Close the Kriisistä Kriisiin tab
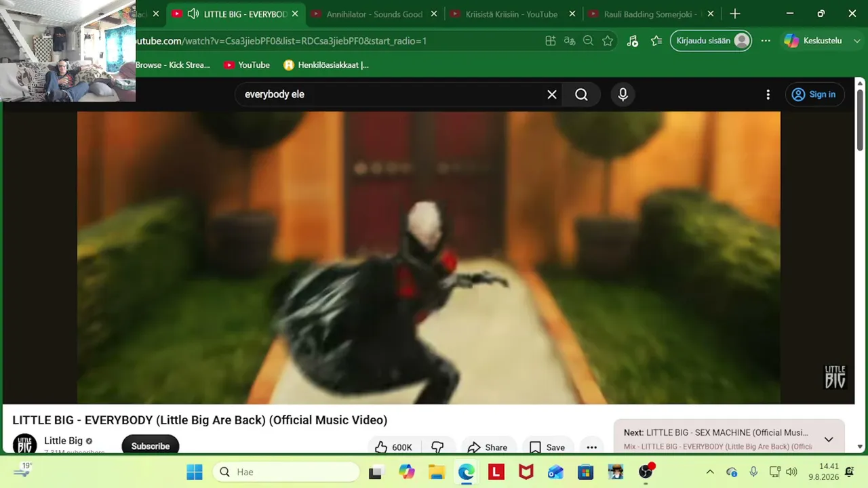The height and width of the screenshot is (488, 868). 572,14
